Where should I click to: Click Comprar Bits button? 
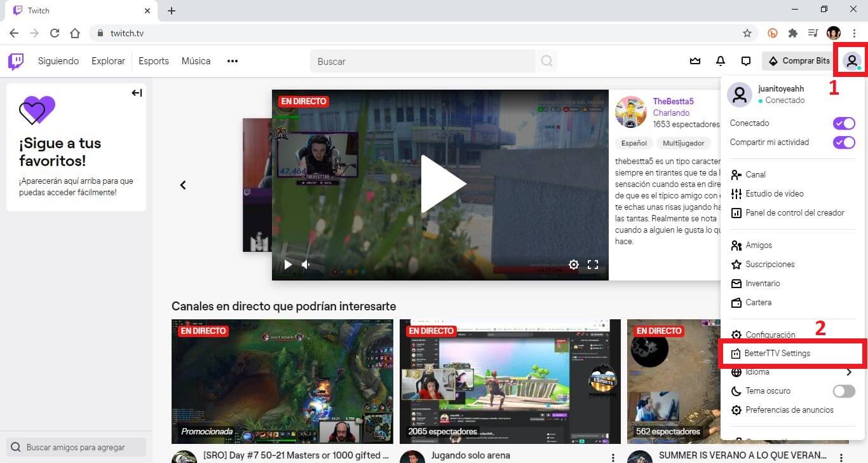click(x=799, y=61)
